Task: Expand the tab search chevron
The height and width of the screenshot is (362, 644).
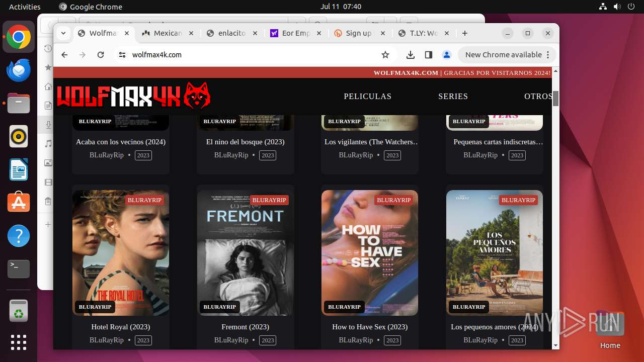Action: pos(63,33)
